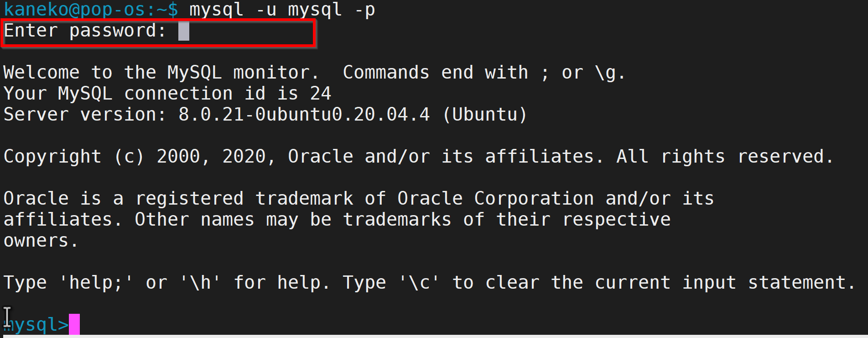
Task: Click the magenta cursor block after mysql prompt
Action: (74, 324)
